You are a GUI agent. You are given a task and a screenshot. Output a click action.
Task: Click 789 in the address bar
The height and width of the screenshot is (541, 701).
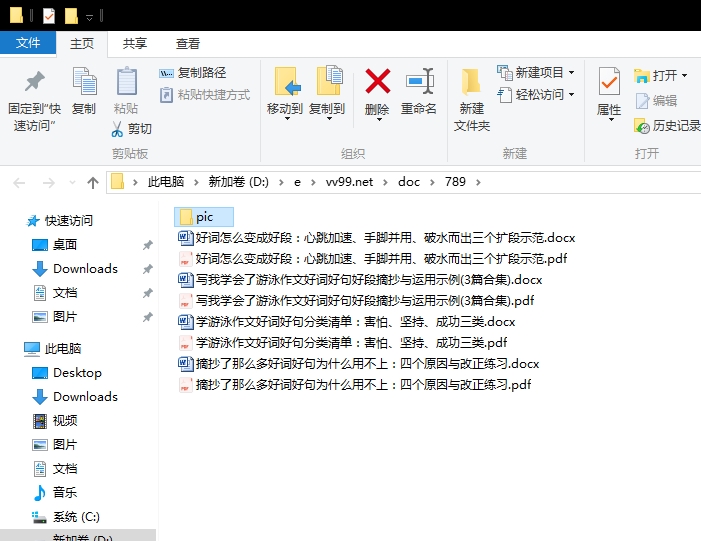click(x=455, y=182)
